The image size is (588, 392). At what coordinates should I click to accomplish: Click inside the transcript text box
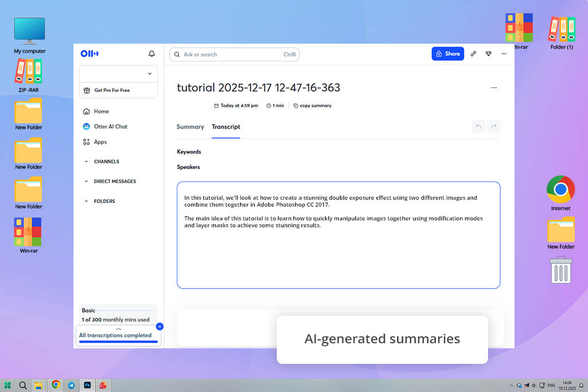click(339, 235)
